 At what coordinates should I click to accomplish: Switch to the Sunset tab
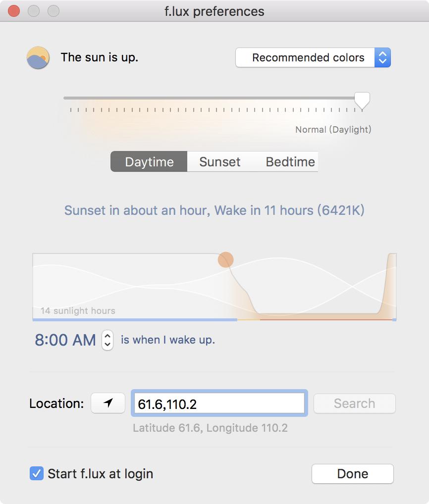[219, 162]
